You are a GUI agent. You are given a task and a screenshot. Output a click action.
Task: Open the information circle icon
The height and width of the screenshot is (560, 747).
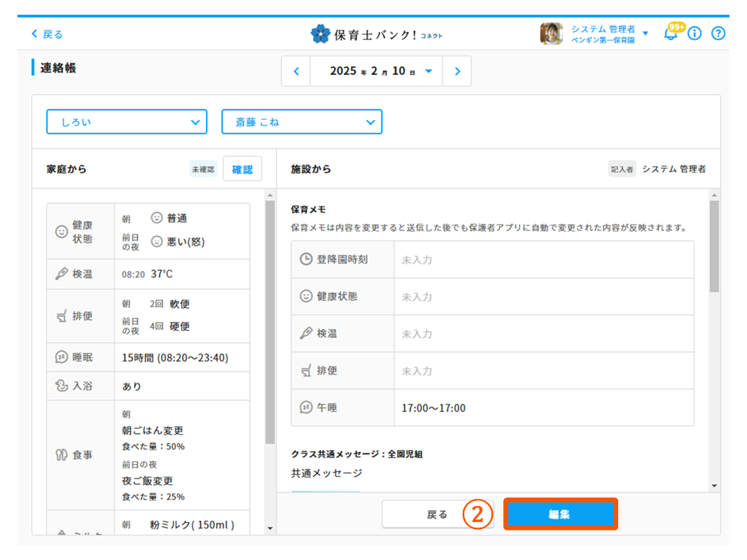tap(694, 34)
